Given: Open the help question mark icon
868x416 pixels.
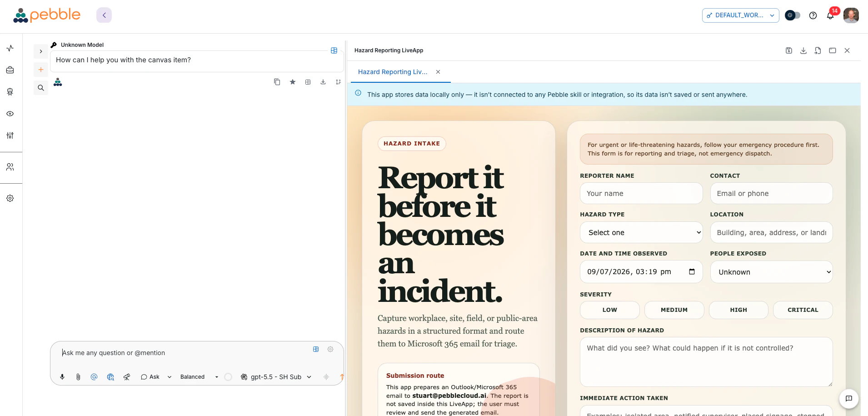Looking at the screenshot, I should [813, 15].
